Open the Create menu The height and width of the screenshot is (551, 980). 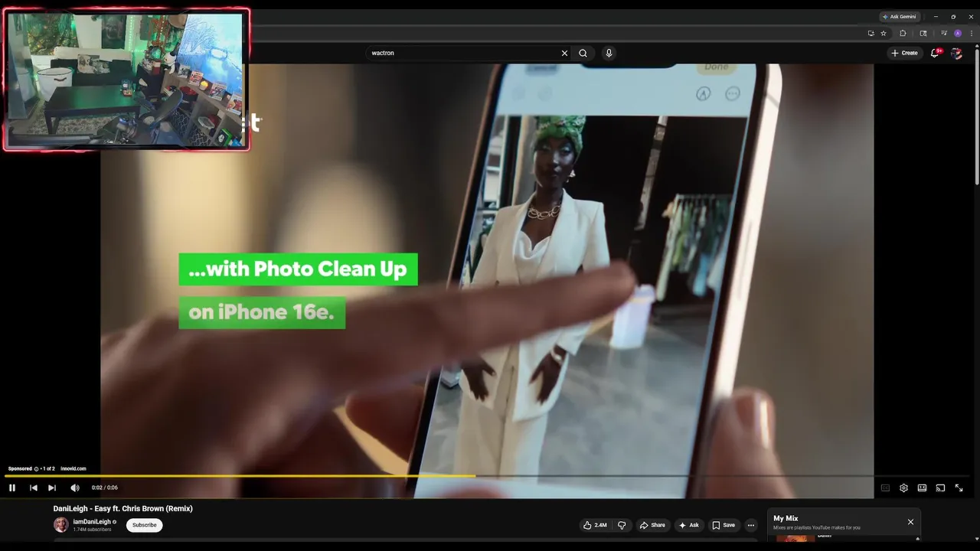(904, 53)
